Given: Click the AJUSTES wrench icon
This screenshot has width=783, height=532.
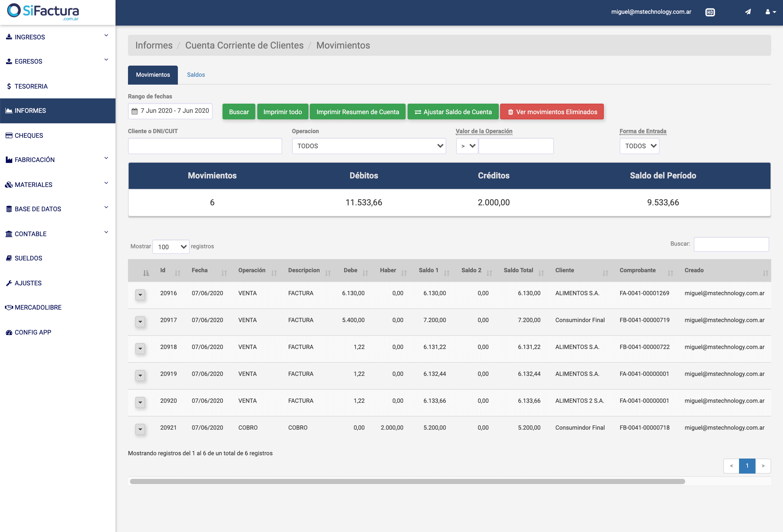Looking at the screenshot, I should [x=9, y=283].
